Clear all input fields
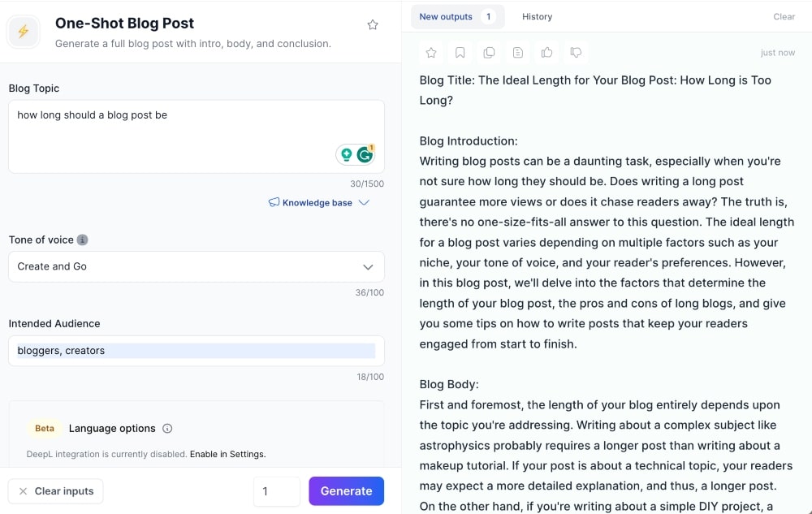812x514 pixels. pyautogui.click(x=55, y=490)
